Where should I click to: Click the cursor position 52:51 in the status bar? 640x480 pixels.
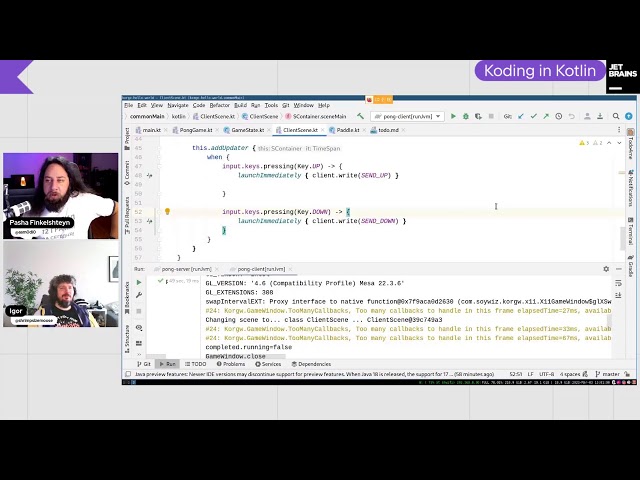coord(516,374)
